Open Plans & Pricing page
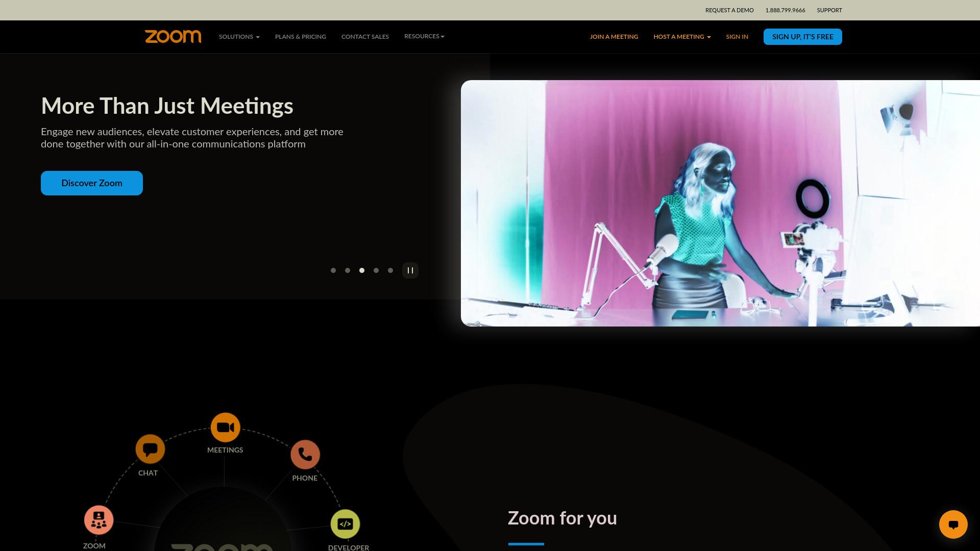The image size is (980, 551). [301, 37]
